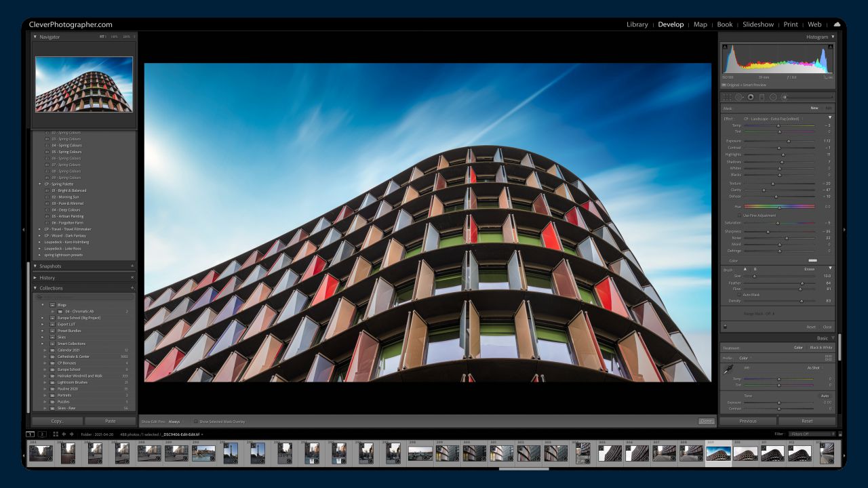Open the Effect preset dropdown
Image resolution: width=868 pixels, height=488 pixels.
click(773, 119)
